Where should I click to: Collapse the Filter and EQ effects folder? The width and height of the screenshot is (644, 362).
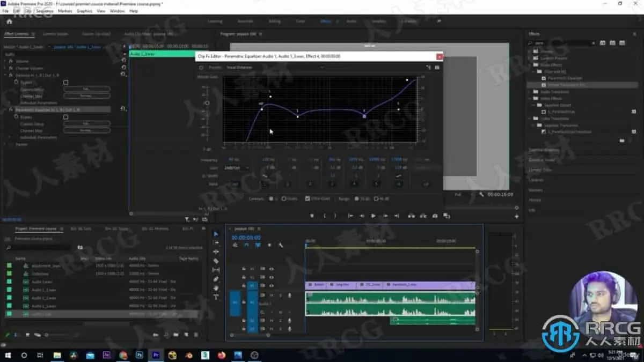[535, 71]
